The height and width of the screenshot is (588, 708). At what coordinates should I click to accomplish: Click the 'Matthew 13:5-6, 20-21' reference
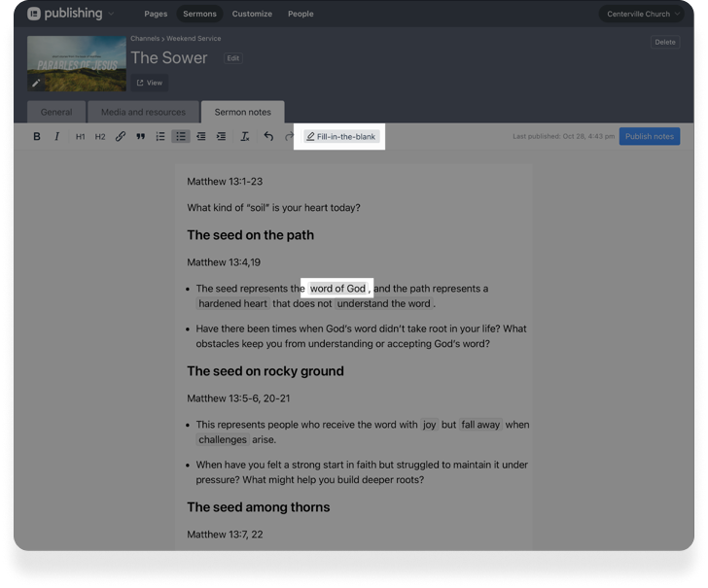[238, 398]
